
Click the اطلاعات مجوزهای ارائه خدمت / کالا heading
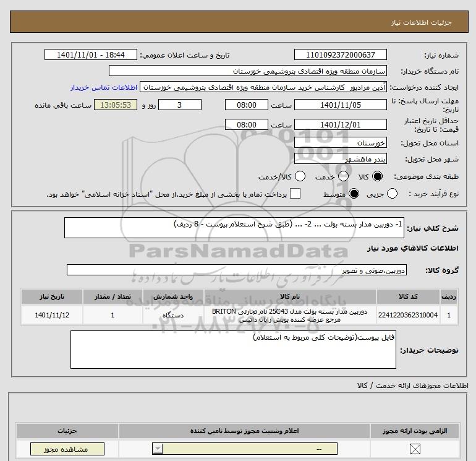(412, 386)
